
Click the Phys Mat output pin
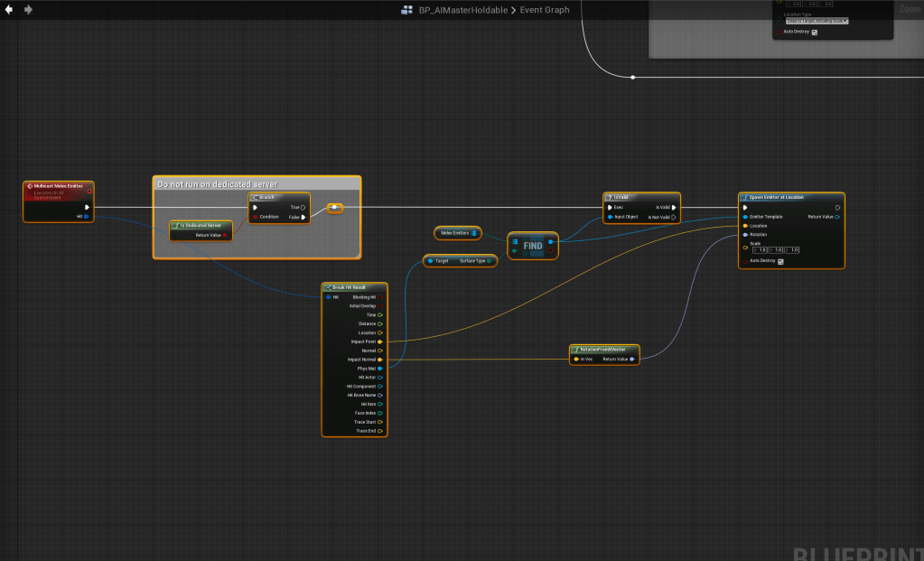point(380,369)
